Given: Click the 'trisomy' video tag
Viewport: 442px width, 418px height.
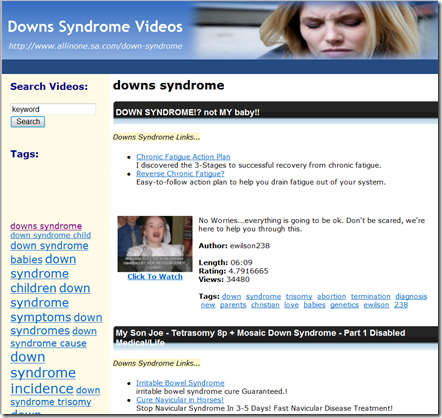Looking at the screenshot, I should (x=299, y=296).
